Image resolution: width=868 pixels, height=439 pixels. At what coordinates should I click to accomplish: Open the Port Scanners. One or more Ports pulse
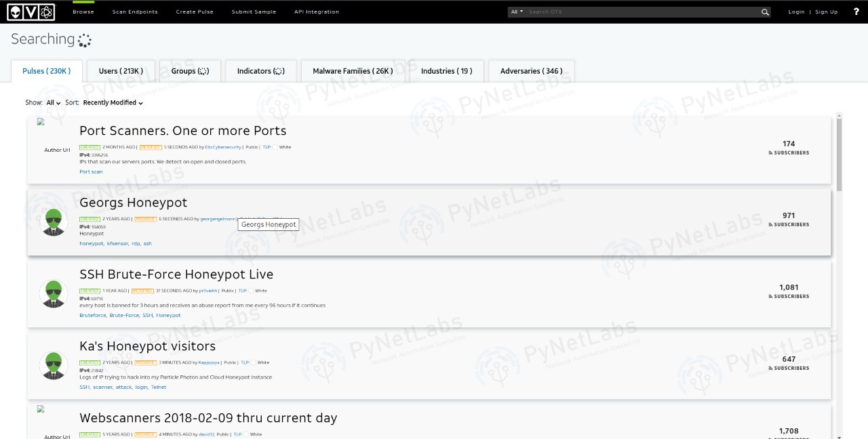click(183, 131)
